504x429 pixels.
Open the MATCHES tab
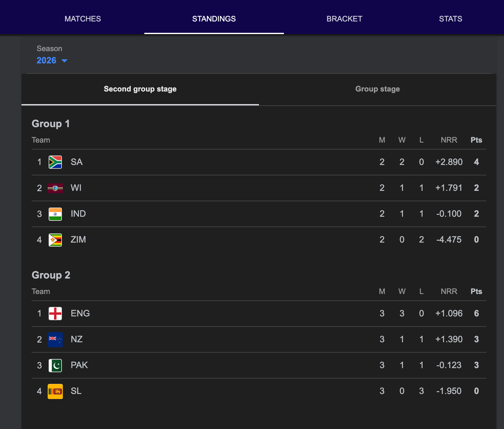tap(82, 19)
